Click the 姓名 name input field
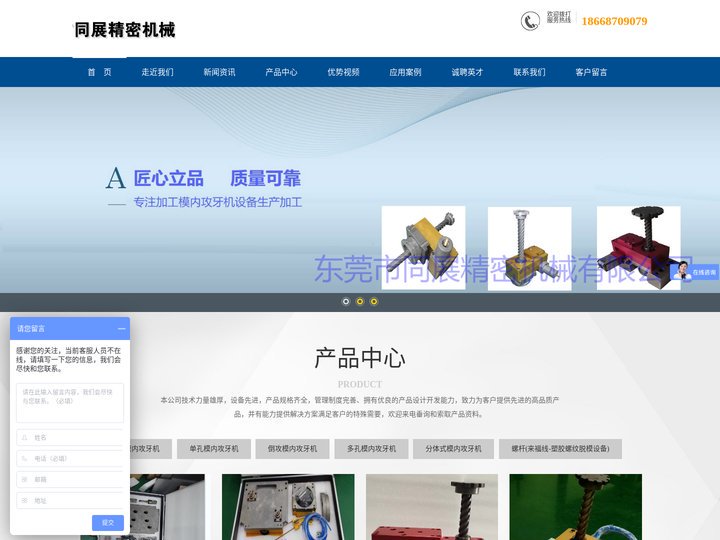 70,438
